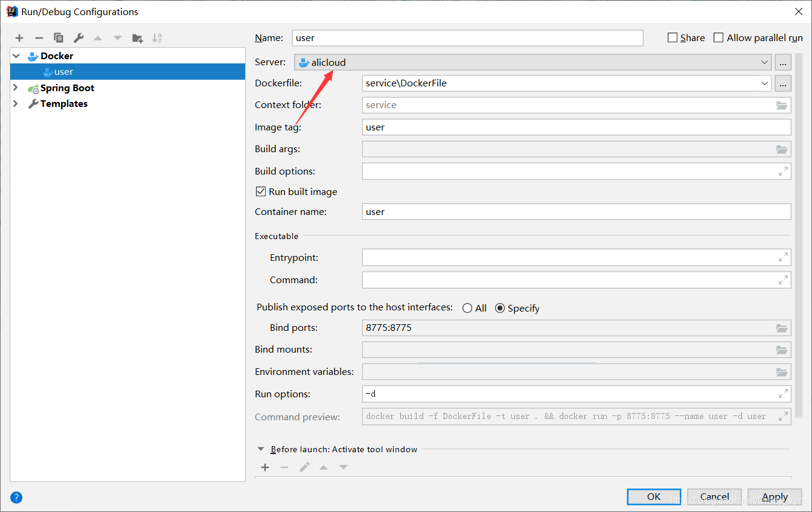Open Server settings ellipsis button

click(783, 62)
